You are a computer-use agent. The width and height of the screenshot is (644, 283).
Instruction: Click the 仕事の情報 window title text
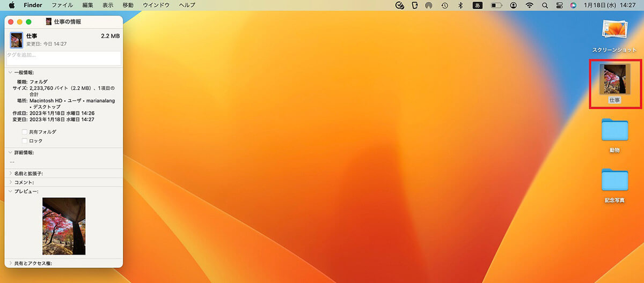(x=68, y=21)
